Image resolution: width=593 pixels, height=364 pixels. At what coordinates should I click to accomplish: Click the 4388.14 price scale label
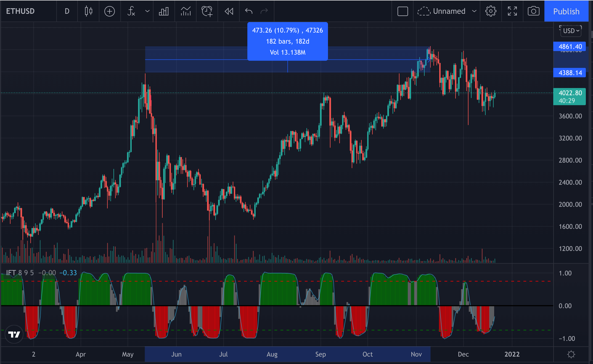point(570,73)
